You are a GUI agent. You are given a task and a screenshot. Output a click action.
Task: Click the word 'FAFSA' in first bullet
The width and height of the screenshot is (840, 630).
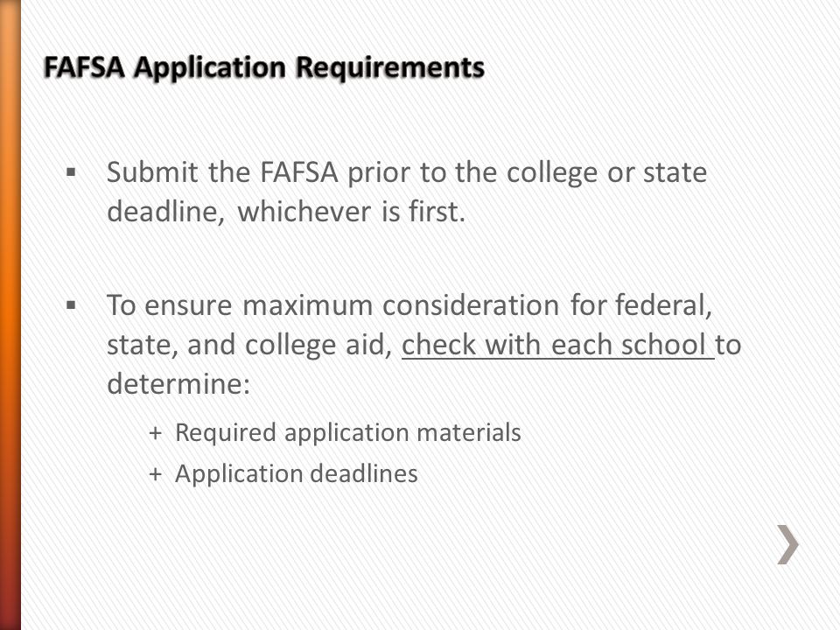pyautogui.click(x=299, y=173)
